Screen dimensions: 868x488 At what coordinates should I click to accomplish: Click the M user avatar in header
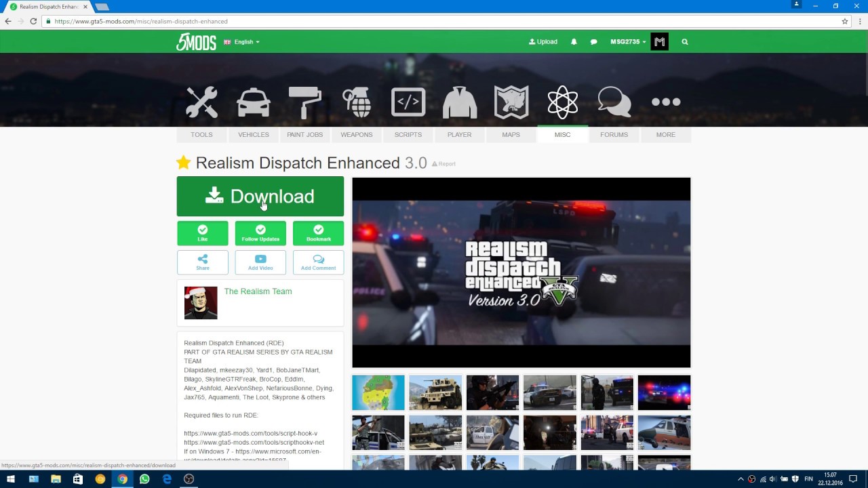point(659,42)
